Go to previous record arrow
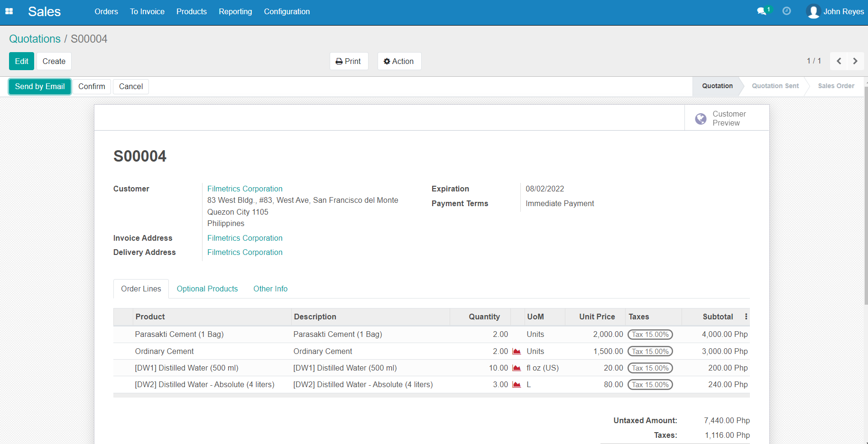868x444 pixels. pos(839,61)
